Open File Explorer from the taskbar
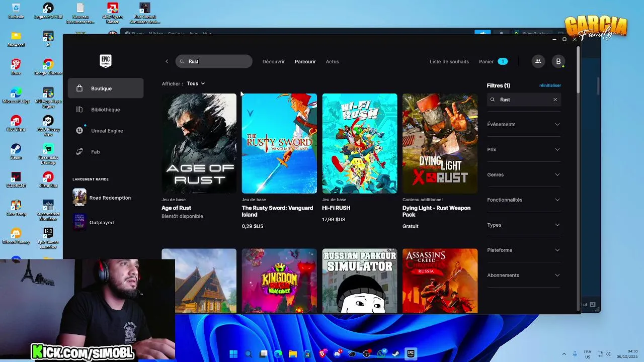Image resolution: width=644 pixels, height=362 pixels. coord(293,353)
